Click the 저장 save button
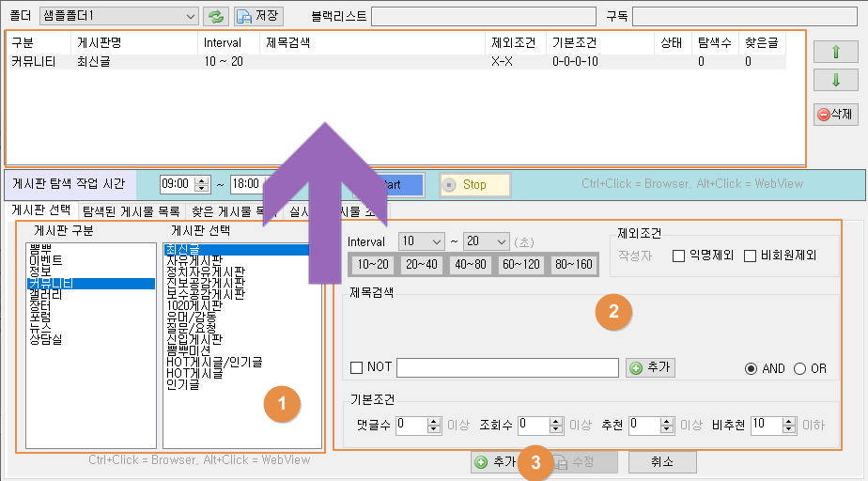 (x=258, y=16)
